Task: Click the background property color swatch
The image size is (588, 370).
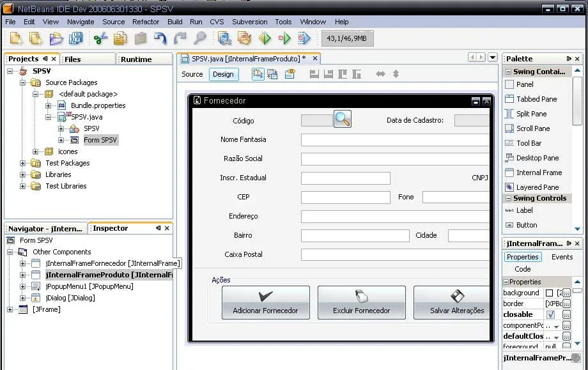Action: (x=550, y=293)
